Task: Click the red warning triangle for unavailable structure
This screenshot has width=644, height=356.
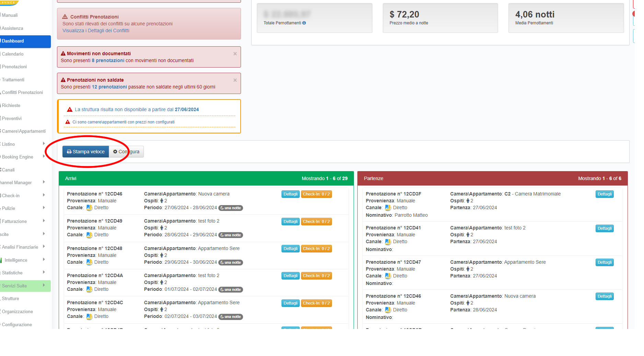Action: coord(70,110)
